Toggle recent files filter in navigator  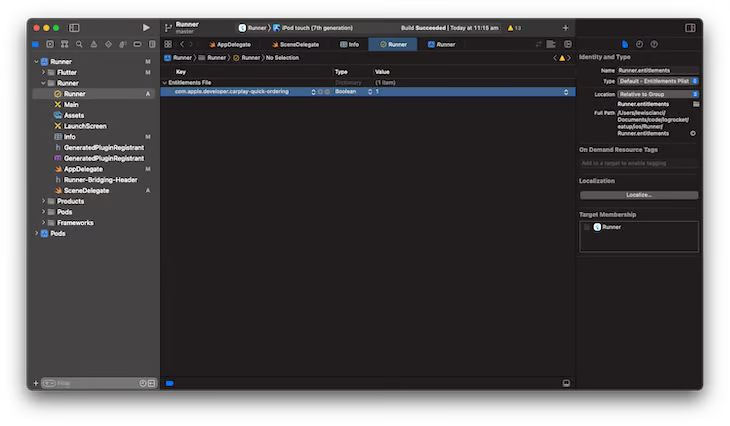[142, 383]
